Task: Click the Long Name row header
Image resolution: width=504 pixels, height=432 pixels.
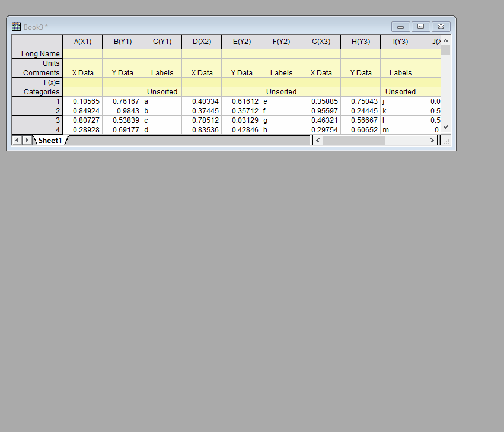Action: 36,53
